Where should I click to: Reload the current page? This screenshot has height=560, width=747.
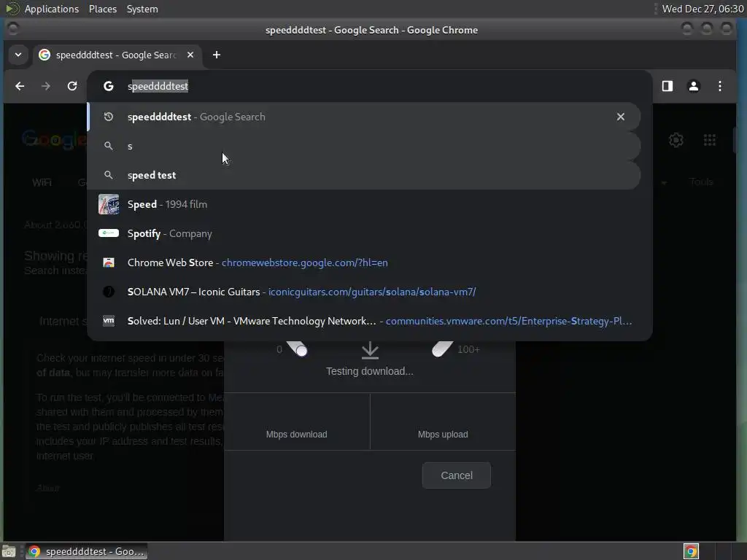pos(72,86)
